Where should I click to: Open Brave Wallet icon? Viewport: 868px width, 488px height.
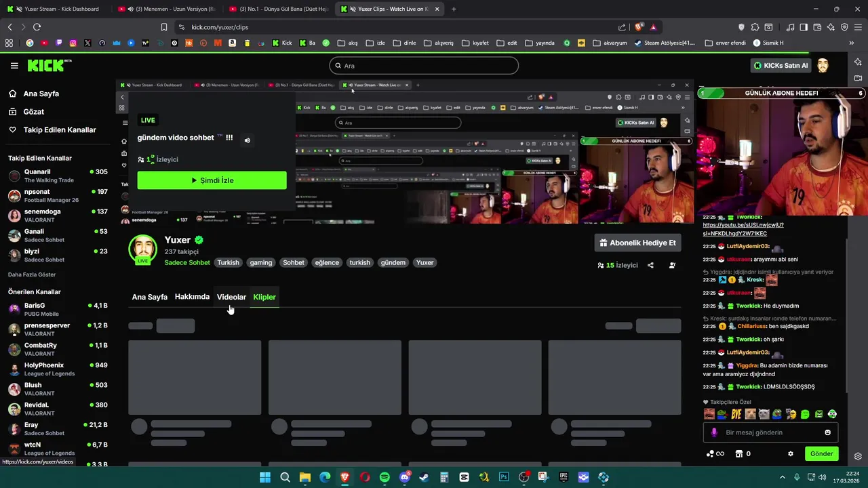(817, 27)
